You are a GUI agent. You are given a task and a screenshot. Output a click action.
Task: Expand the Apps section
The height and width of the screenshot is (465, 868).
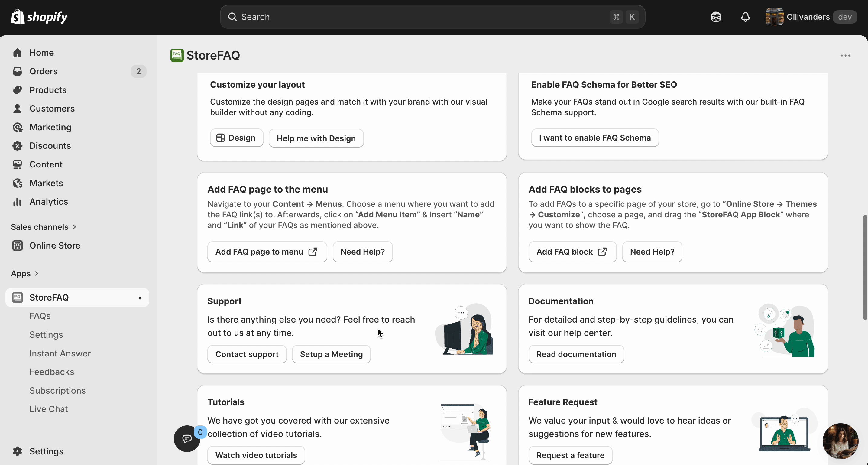pyautogui.click(x=25, y=274)
